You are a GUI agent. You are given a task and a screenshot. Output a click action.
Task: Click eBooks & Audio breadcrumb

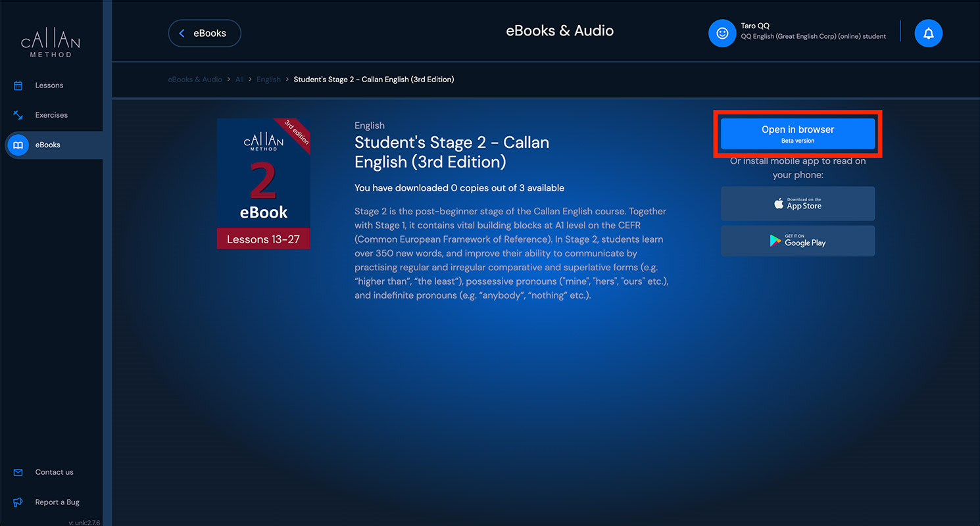(x=195, y=80)
